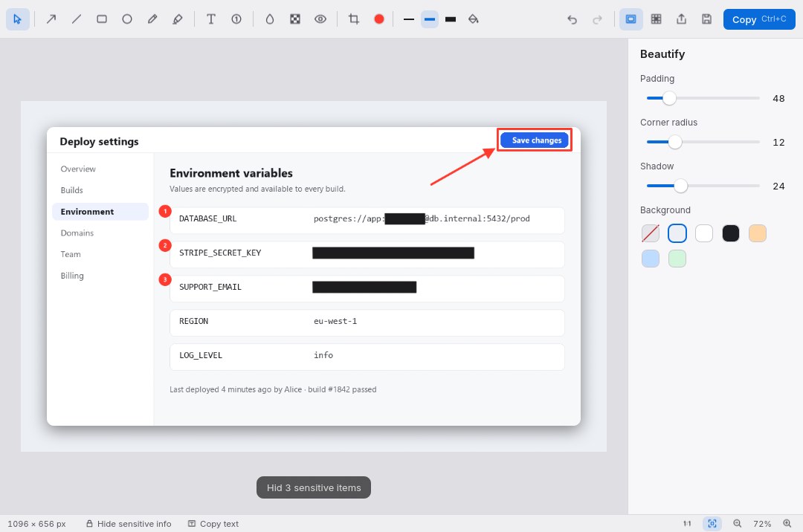Screen dimensions: 803x532
Task: Select the Text tool
Action: [210, 19]
